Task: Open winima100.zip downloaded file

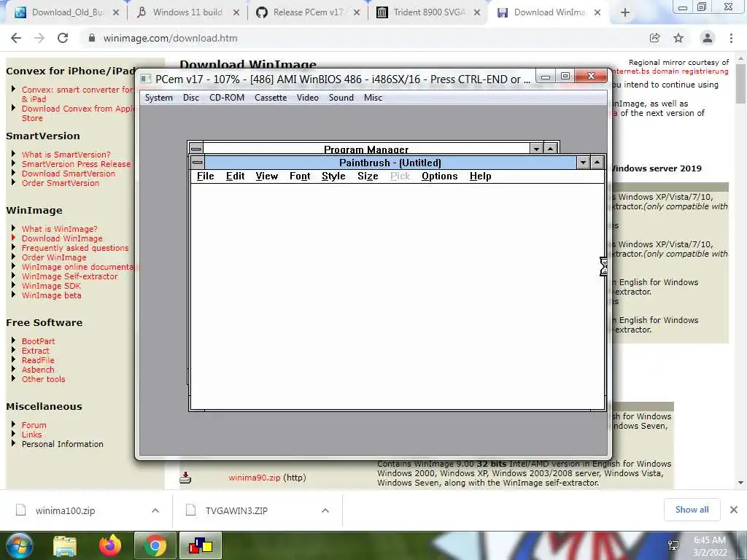Action: (65, 510)
